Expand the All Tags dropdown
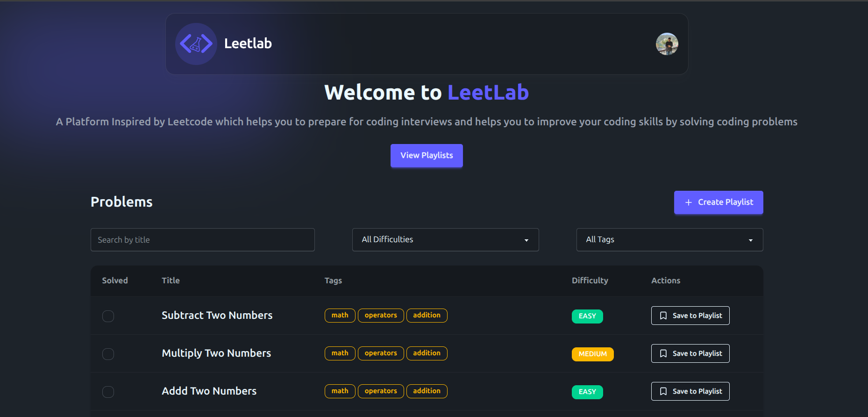This screenshot has height=417, width=868. pyautogui.click(x=670, y=240)
